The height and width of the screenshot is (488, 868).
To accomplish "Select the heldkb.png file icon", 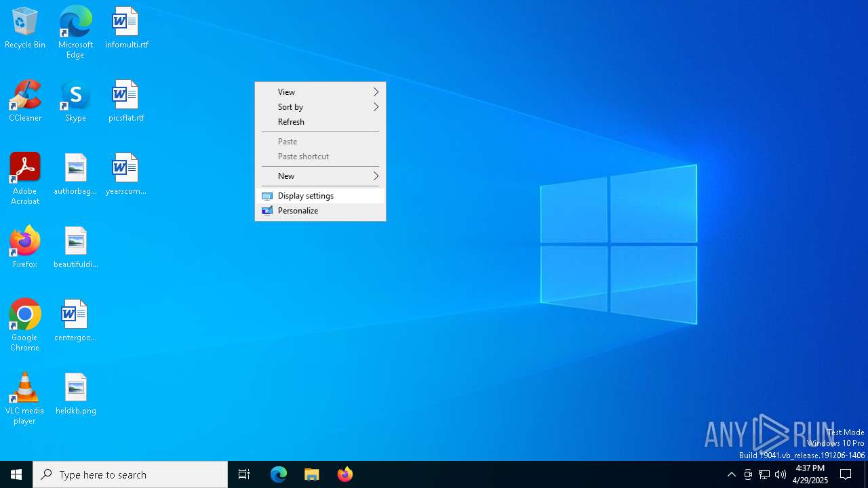I will [75, 394].
